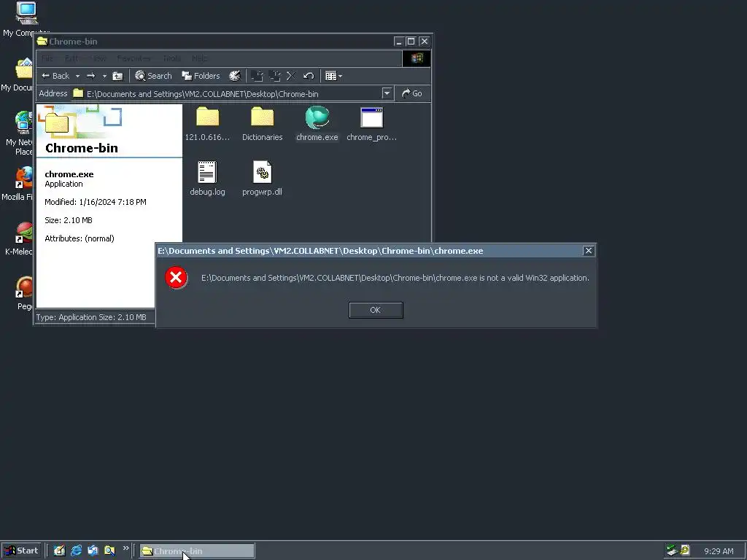Open My Computer desktop icon
Viewport: 747px width, 560px height.
(26, 18)
